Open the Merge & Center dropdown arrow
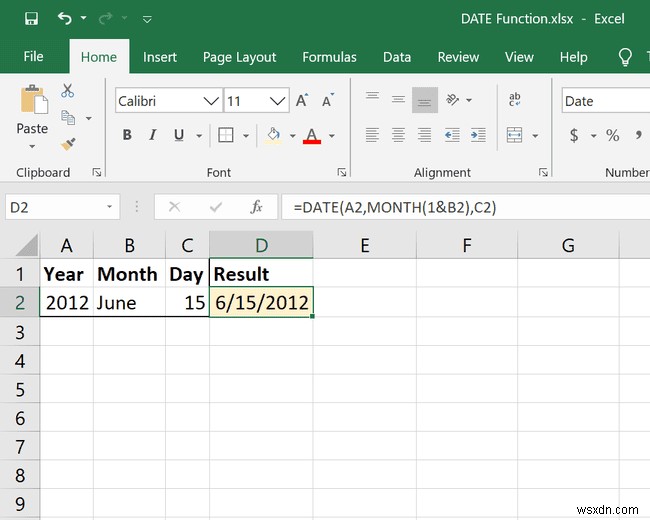The width and height of the screenshot is (650, 520). coord(535,136)
